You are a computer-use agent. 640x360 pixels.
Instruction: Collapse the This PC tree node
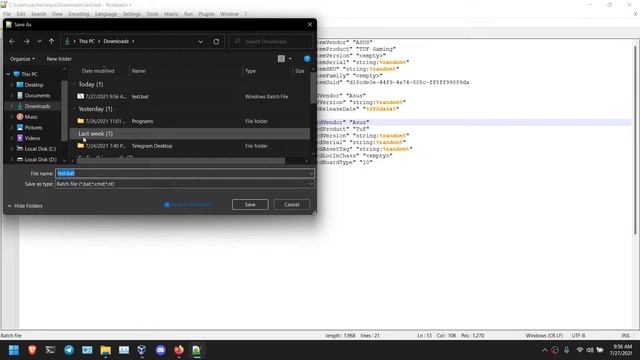pos(8,74)
